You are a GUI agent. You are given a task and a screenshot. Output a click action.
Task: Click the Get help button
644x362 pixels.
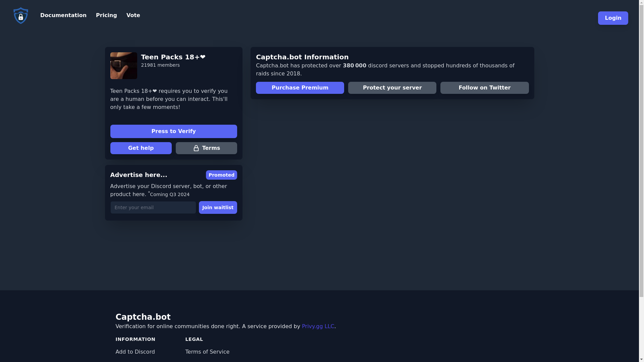pos(141,148)
